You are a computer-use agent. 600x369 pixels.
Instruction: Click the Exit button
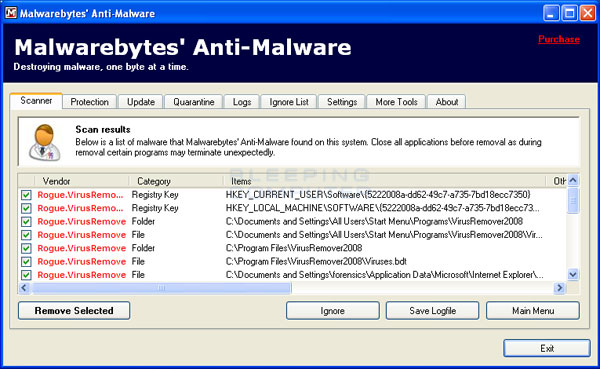(547, 348)
